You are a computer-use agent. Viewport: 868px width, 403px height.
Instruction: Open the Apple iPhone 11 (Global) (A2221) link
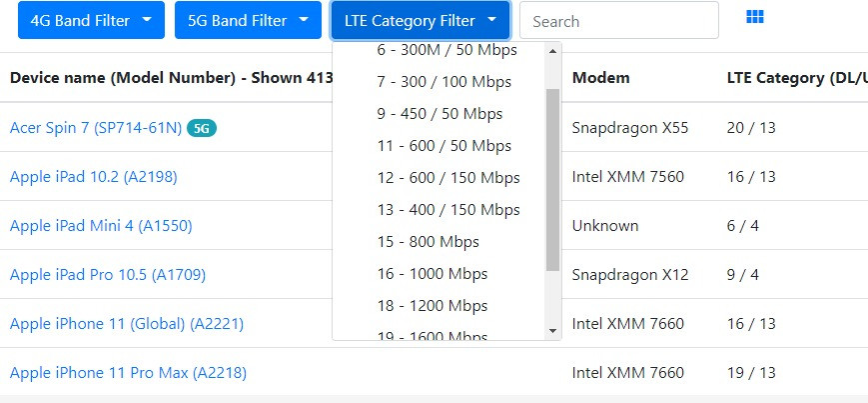(x=127, y=323)
